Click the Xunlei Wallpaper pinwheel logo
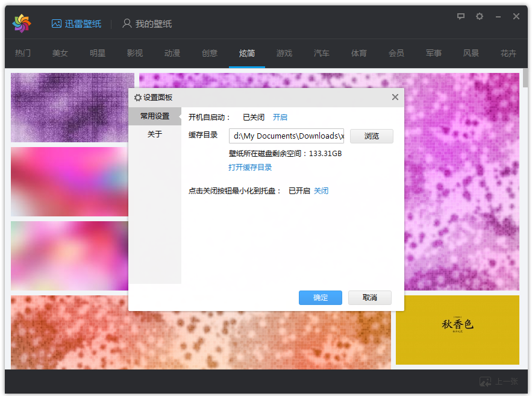Viewport: 532px width, 396px height. click(x=21, y=24)
